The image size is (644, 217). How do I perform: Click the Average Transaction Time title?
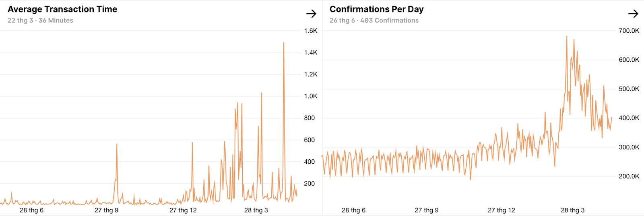point(62,9)
